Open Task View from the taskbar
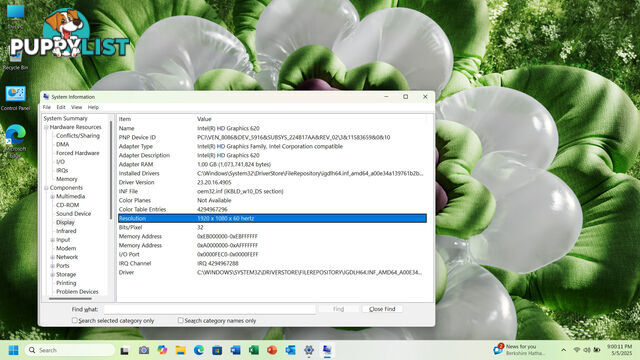Viewport: 640px width, 360px height. coord(124,350)
